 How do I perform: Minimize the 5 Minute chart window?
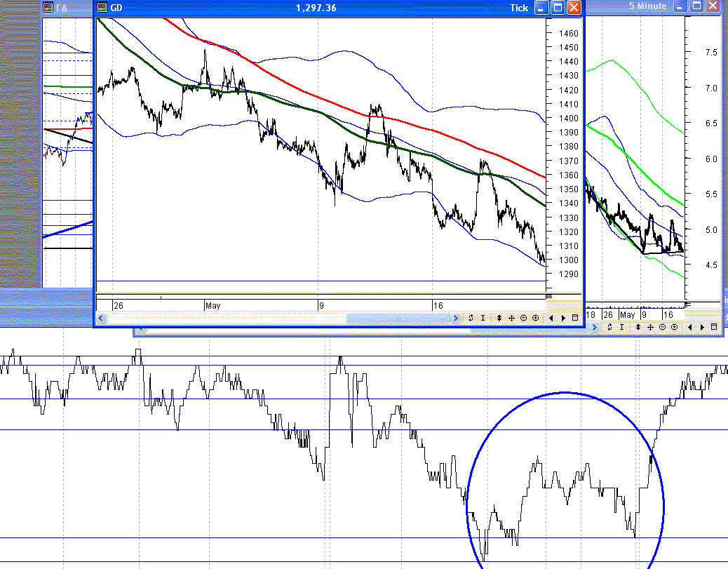click(680, 6)
